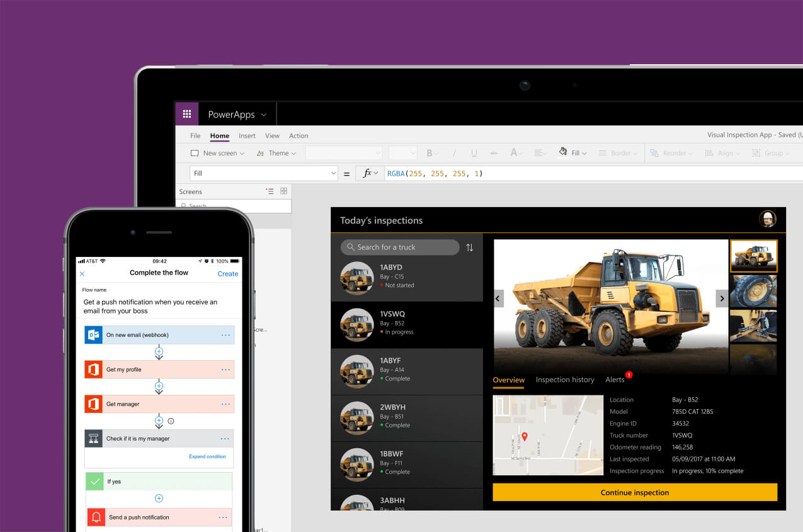Switch Screens panel to list view
The height and width of the screenshot is (532, 803).
pos(270,191)
